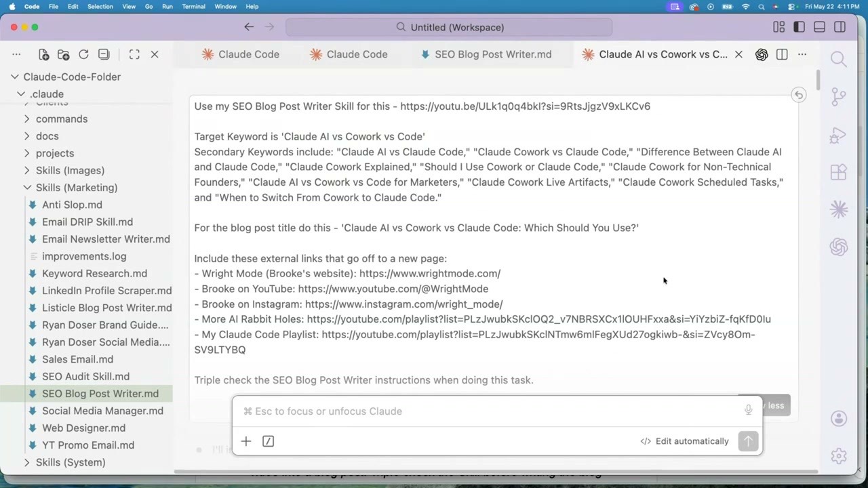The image size is (868, 488).
Task: Click the Wi-Fi icon in menu bar
Action: [746, 6]
